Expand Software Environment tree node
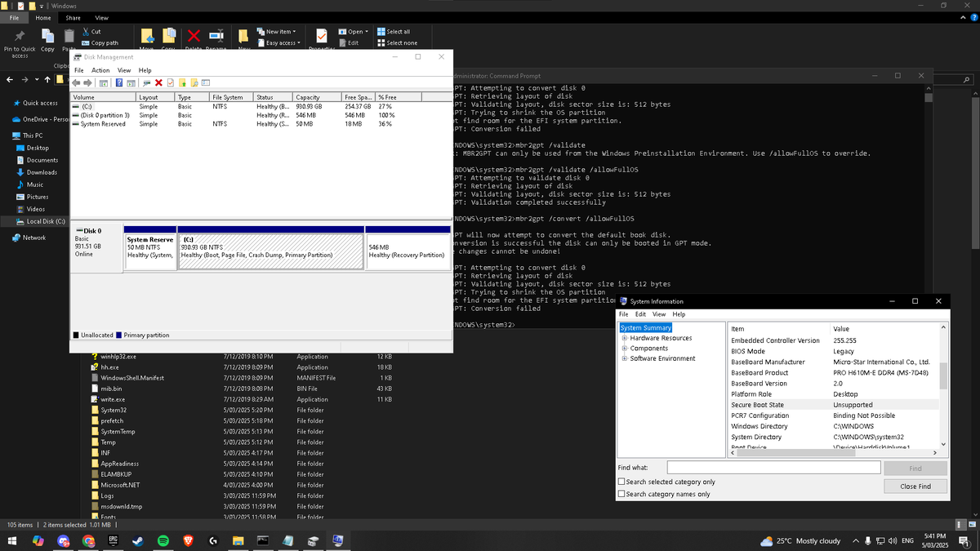The height and width of the screenshot is (551, 980). pyautogui.click(x=625, y=358)
